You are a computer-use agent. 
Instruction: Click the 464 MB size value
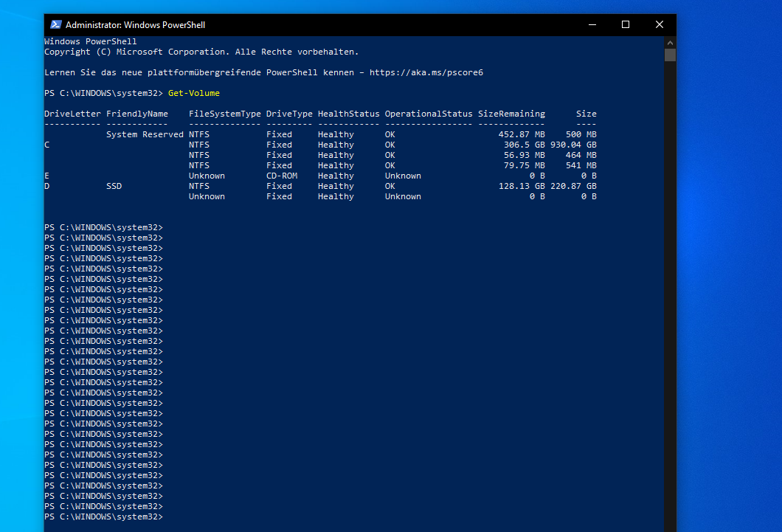(x=581, y=155)
